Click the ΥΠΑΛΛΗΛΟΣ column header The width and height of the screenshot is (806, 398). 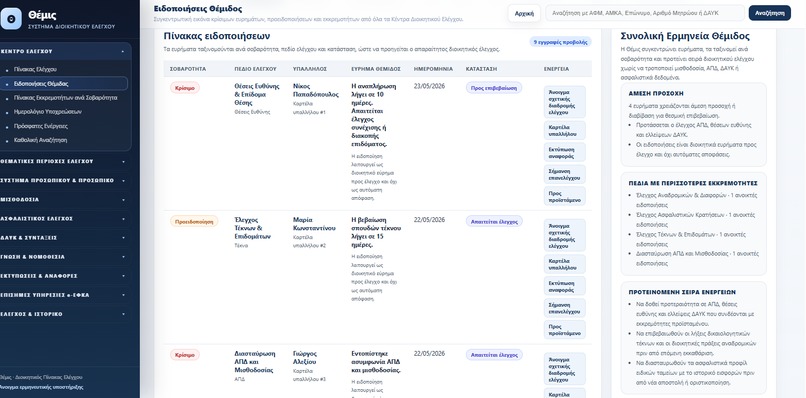(310, 68)
